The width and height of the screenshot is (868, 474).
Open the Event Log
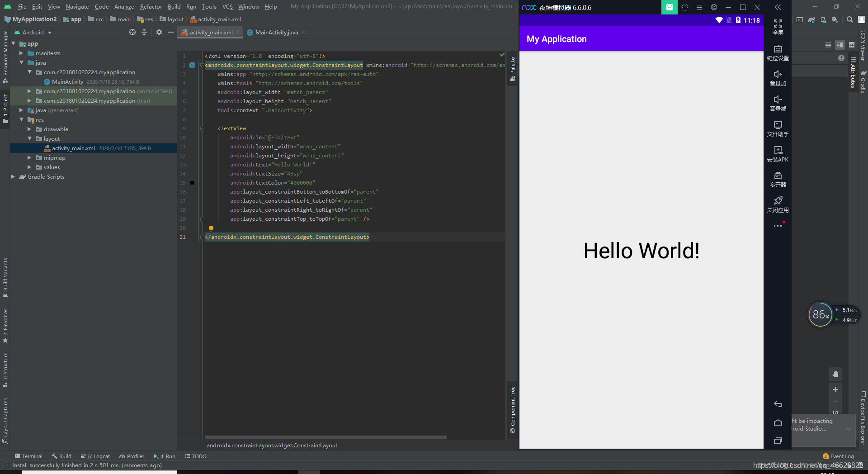point(839,456)
